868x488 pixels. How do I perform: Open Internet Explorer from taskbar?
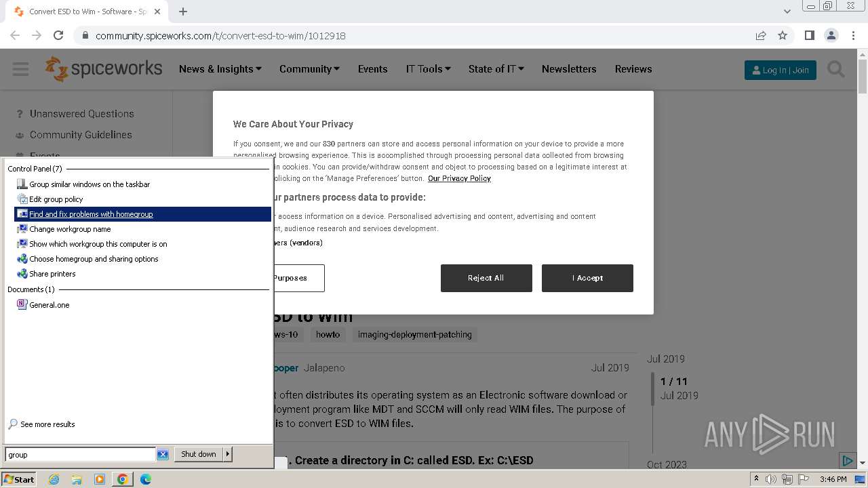tap(54, 479)
